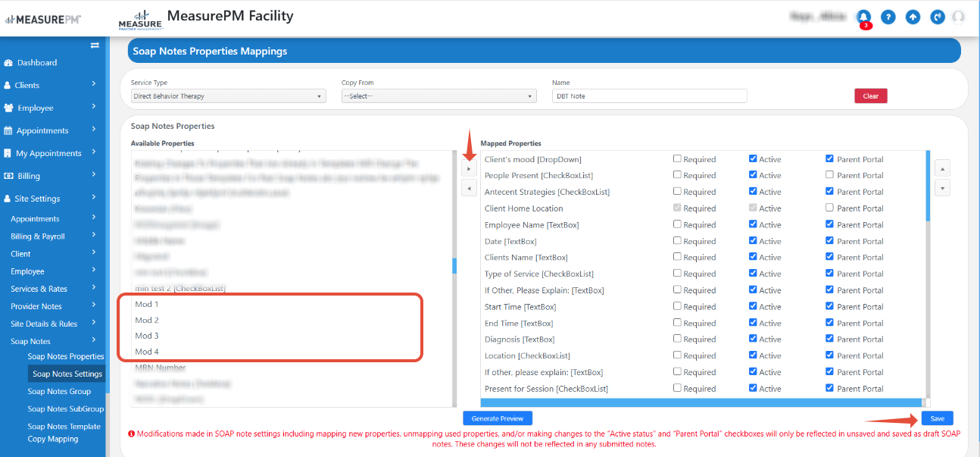Screen dimensions: 980x457
Task: Collapse the Site Settings menu
Action: 94,197
